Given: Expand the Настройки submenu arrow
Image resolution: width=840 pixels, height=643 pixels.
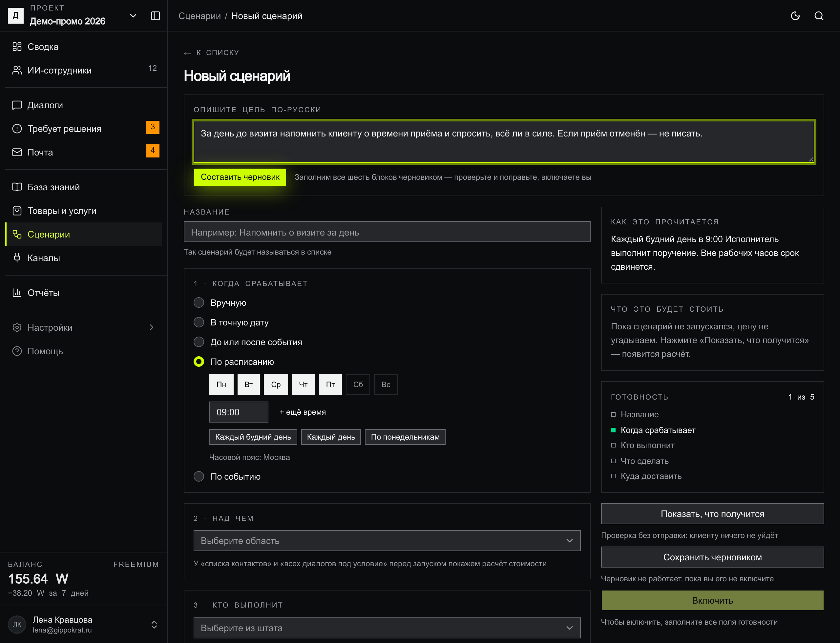Looking at the screenshot, I should pyautogui.click(x=152, y=328).
